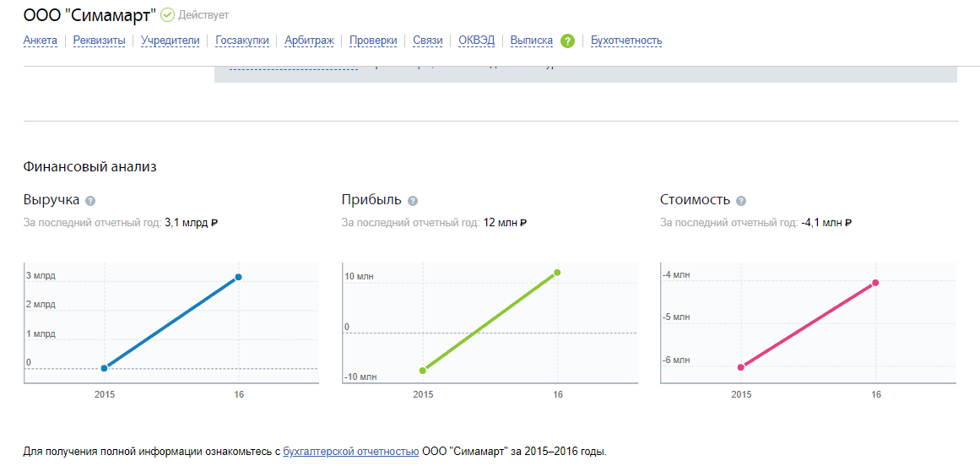Open the Проверки section
Screen dimensions: 980x466
[x=372, y=41]
